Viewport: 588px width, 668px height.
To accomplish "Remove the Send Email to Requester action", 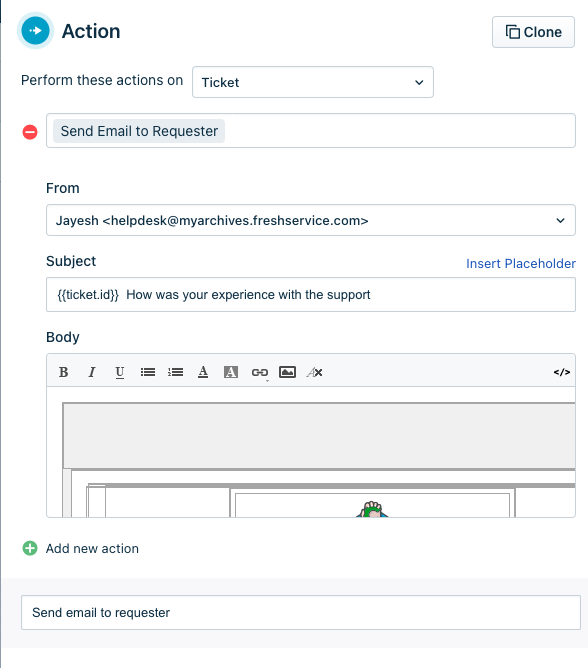I will [30, 132].
